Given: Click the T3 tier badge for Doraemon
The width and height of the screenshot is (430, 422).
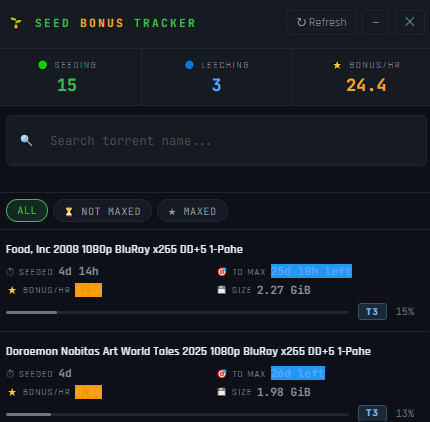Looking at the screenshot, I should tap(372, 413).
